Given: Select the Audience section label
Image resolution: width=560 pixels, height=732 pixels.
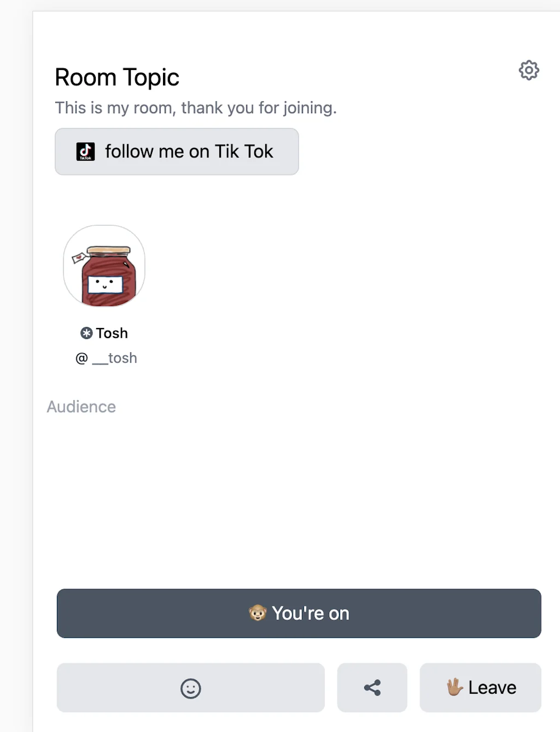Looking at the screenshot, I should click(81, 406).
